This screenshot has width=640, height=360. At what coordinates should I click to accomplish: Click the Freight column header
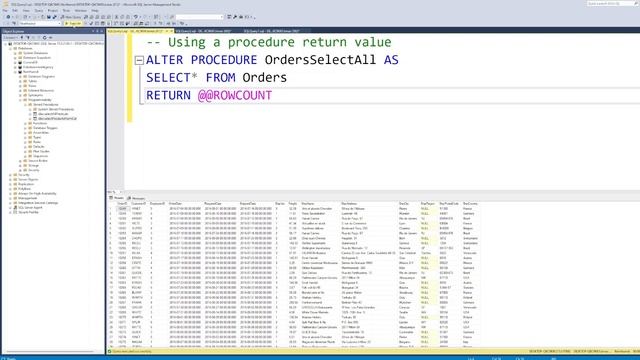point(293,203)
